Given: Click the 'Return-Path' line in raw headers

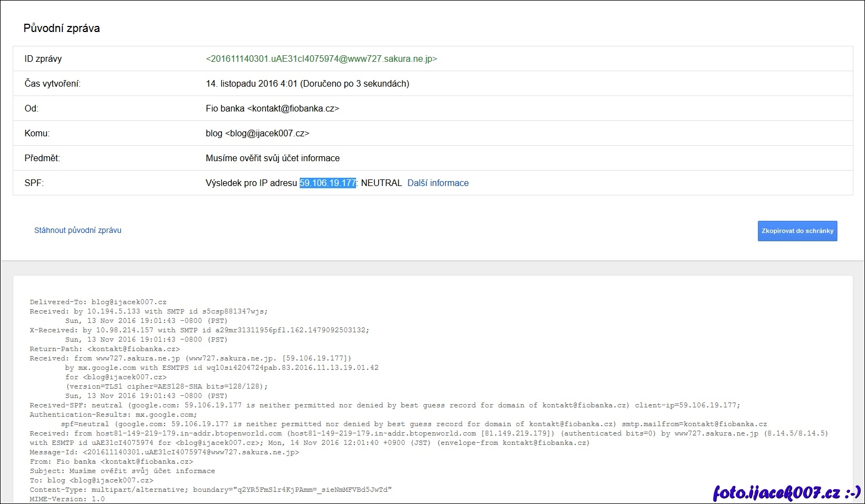Looking at the screenshot, I should [x=105, y=349].
